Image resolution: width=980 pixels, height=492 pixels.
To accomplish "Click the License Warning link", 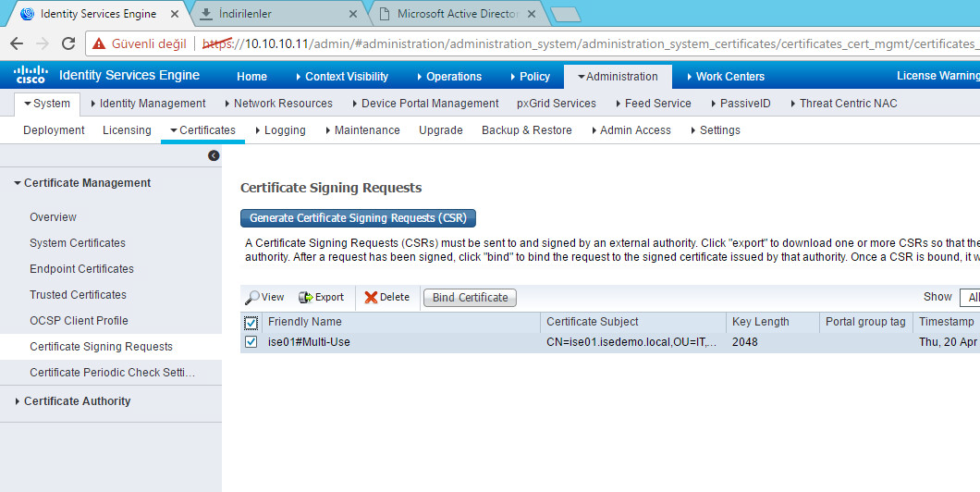I will (x=938, y=76).
